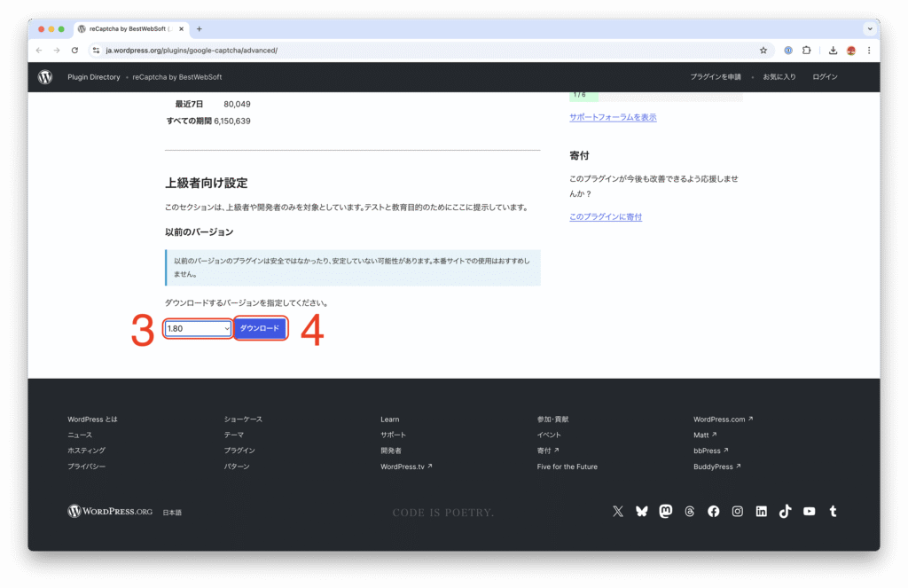
Task: Open the Mastodon footer icon
Action: click(x=666, y=511)
